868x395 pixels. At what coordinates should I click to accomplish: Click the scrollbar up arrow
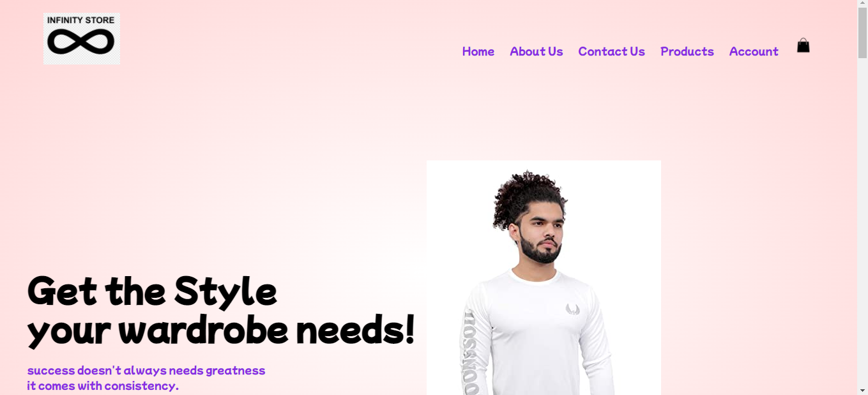(x=862, y=4)
